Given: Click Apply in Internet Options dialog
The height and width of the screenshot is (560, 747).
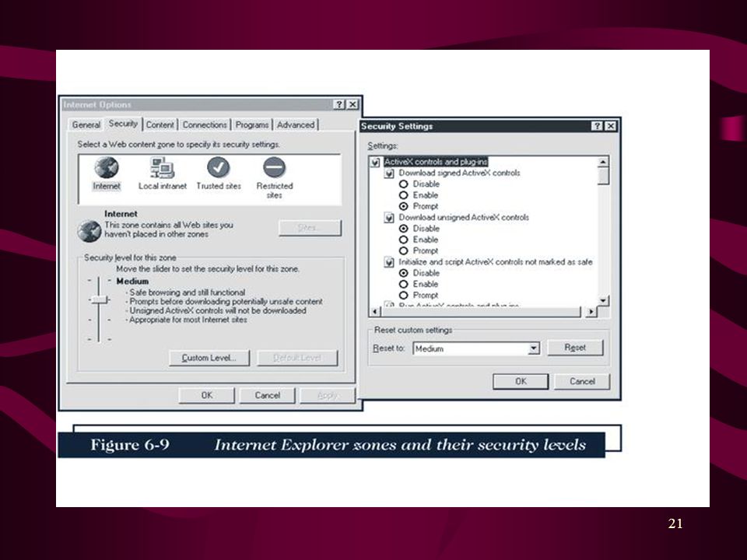Looking at the screenshot, I should tap(328, 395).
